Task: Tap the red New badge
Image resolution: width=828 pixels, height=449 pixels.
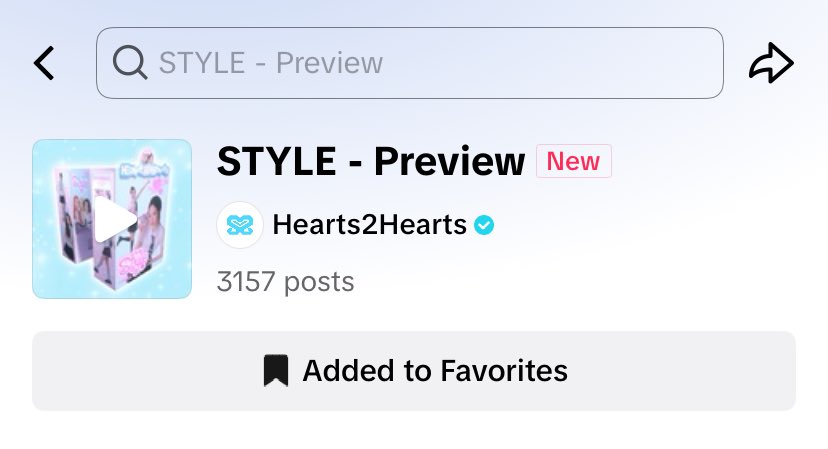Action: pos(573,161)
